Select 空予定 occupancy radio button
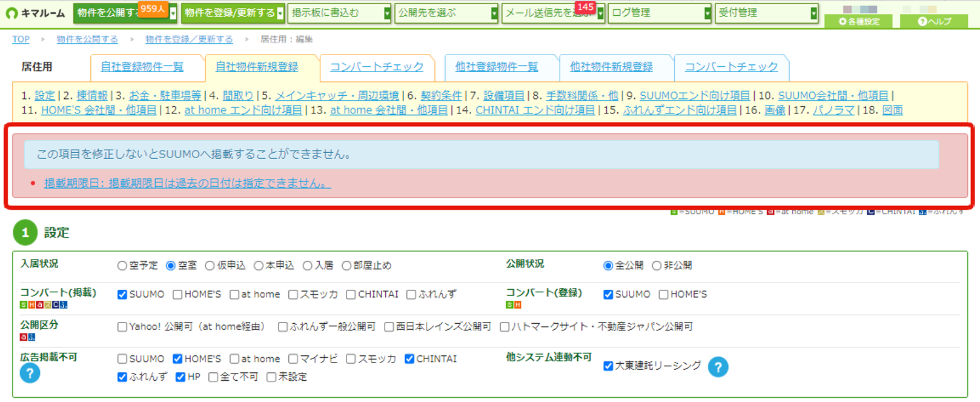The image size is (980, 402). [122, 266]
